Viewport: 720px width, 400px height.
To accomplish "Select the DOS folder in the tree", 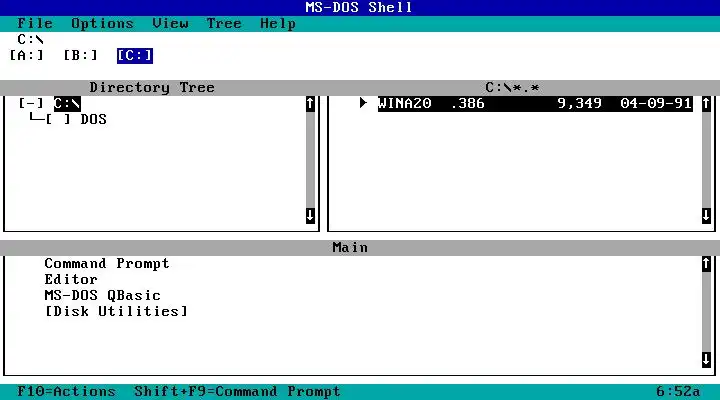I will 94,119.
